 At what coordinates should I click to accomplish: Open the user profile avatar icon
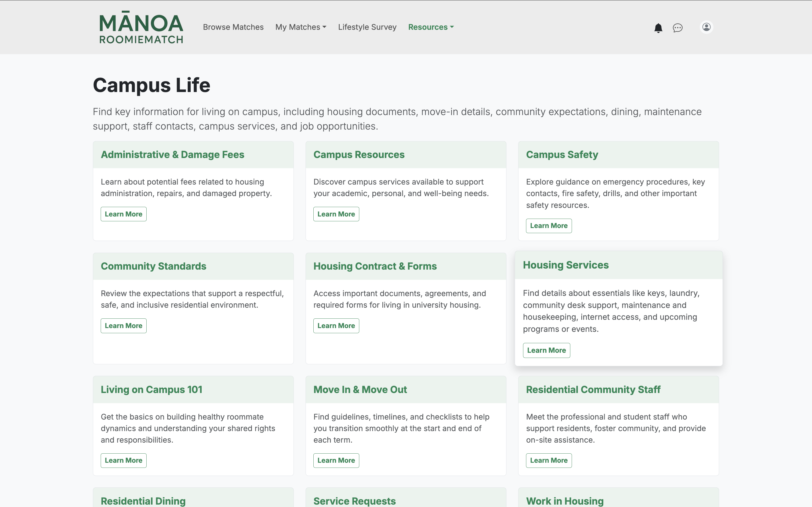(706, 27)
